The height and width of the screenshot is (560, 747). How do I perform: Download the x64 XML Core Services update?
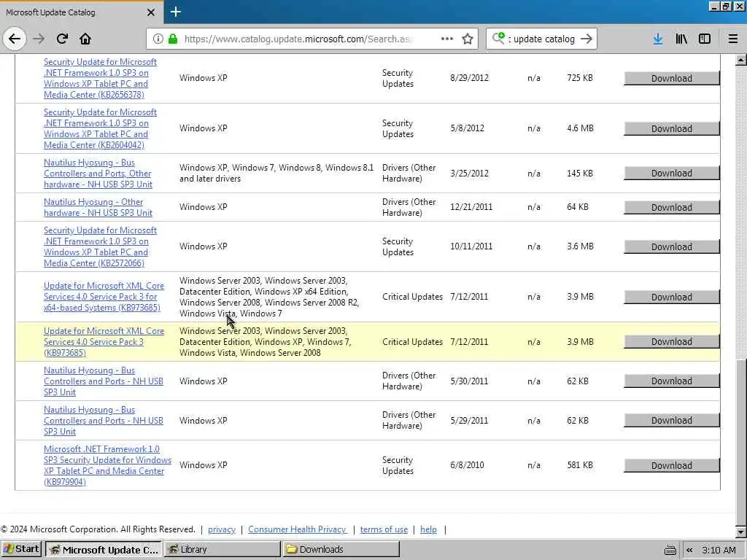(672, 297)
